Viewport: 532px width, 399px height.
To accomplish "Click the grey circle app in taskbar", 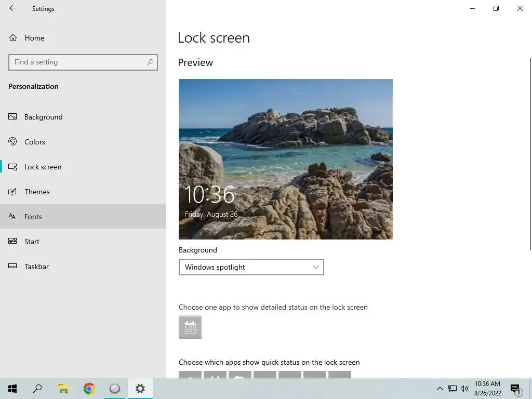I will point(115,389).
